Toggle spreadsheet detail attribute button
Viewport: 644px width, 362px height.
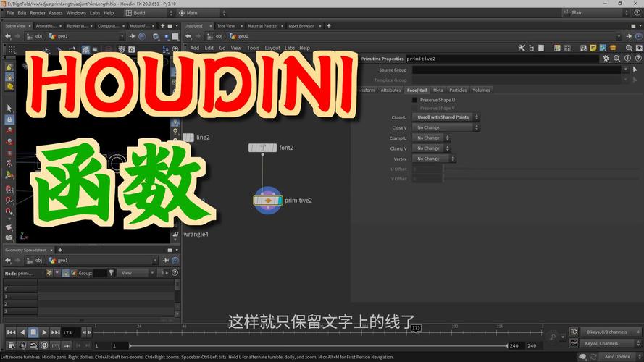74,273
